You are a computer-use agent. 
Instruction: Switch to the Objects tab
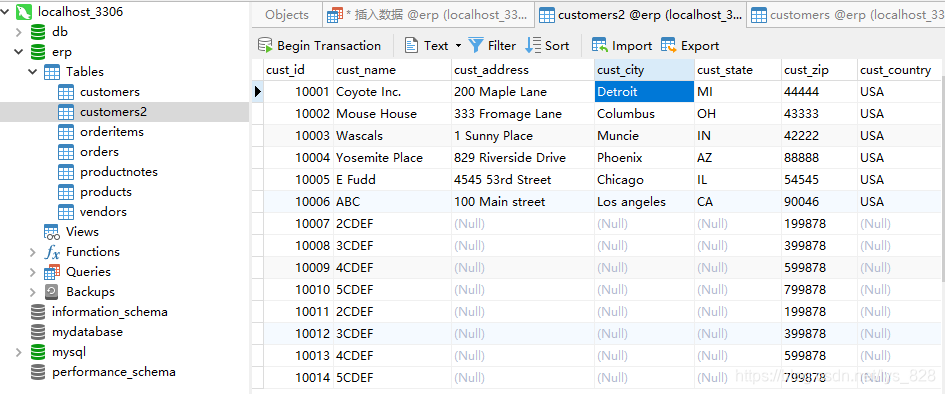click(x=287, y=15)
